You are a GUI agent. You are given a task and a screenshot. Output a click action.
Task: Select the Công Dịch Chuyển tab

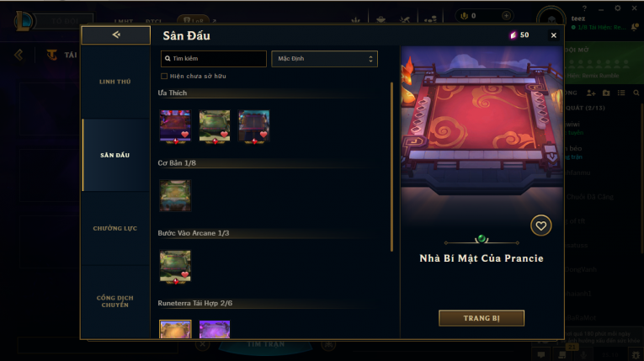[115, 301]
